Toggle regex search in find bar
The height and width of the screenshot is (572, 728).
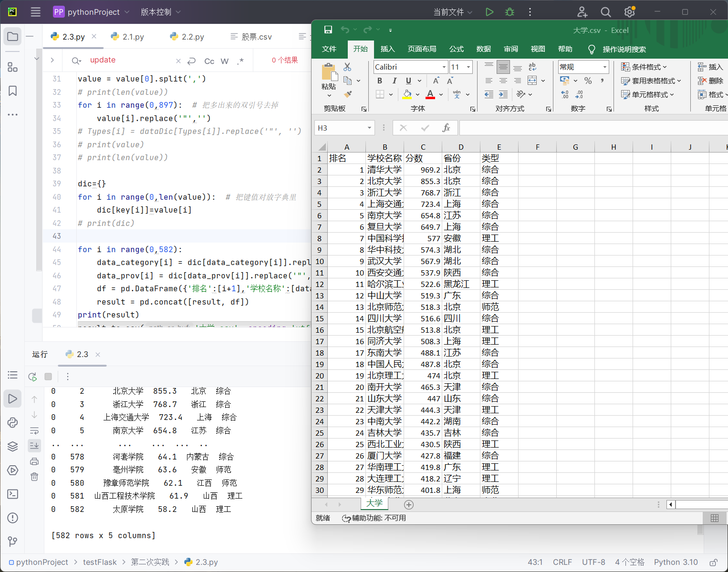pos(240,61)
